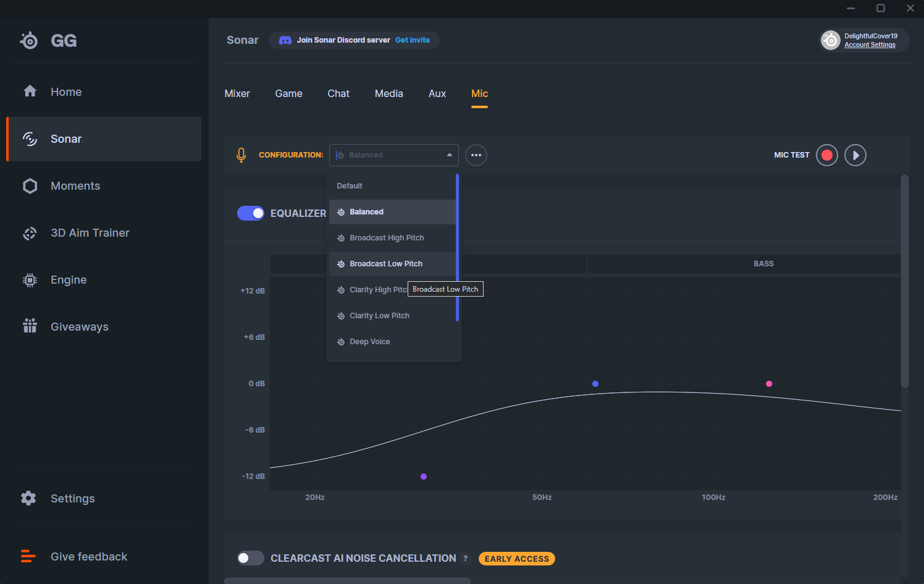Enable ClearCast AI Noise Cancellation toggle
924x584 pixels.
tap(251, 558)
